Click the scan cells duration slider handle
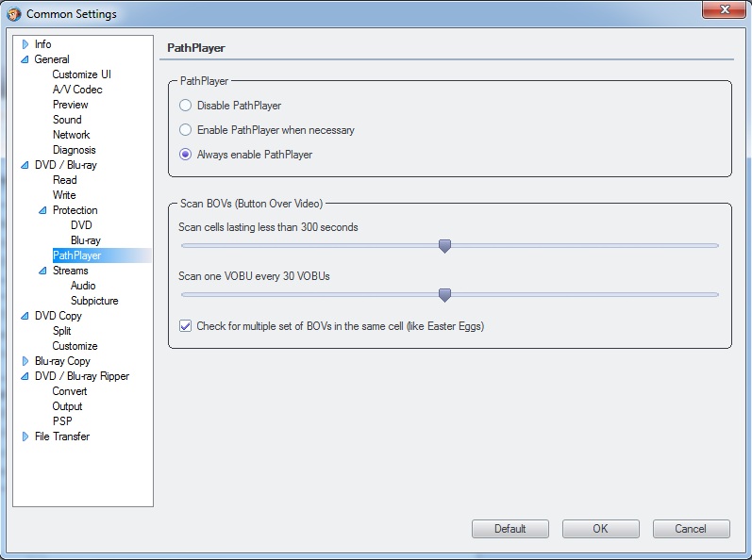Screen dimensions: 752x560 (x=444, y=246)
